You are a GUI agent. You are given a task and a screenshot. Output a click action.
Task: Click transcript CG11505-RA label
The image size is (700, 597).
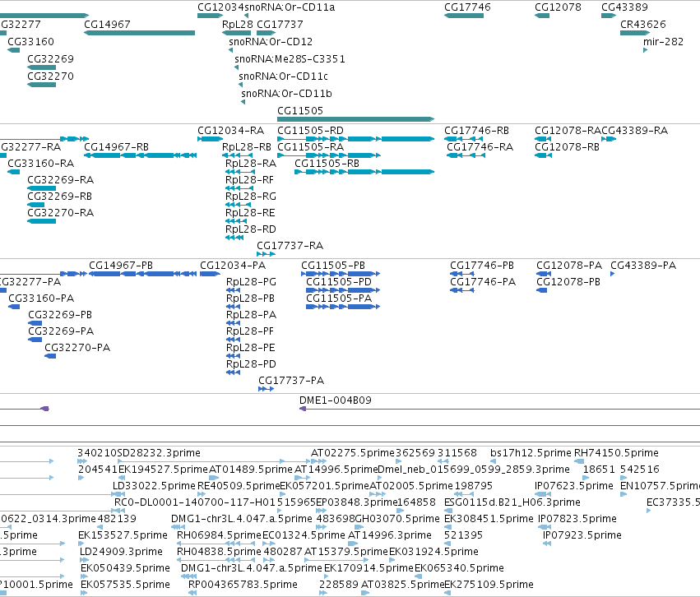coord(311,147)
